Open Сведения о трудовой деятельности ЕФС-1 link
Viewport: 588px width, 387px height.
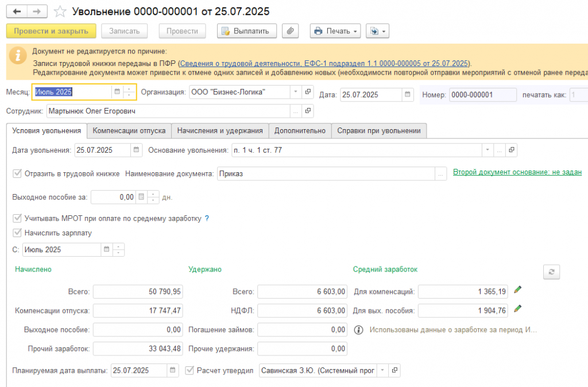pyautogui.click(x=324, y=63)
